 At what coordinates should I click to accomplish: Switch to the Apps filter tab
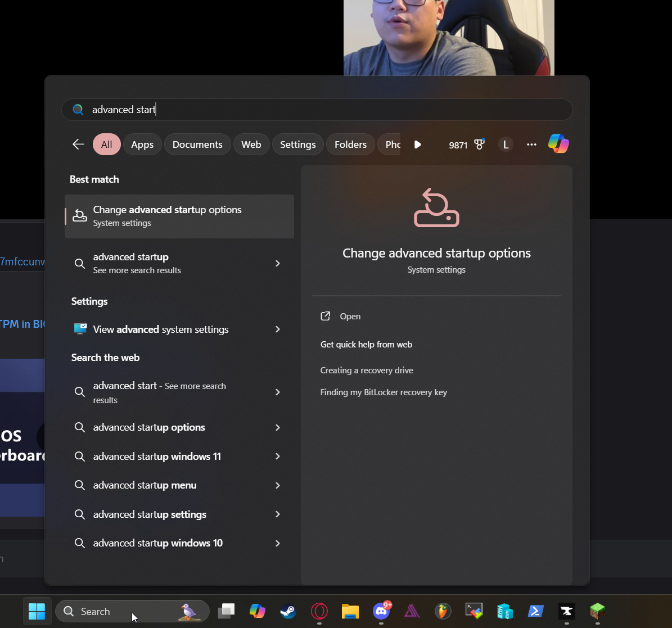point(142,144)
